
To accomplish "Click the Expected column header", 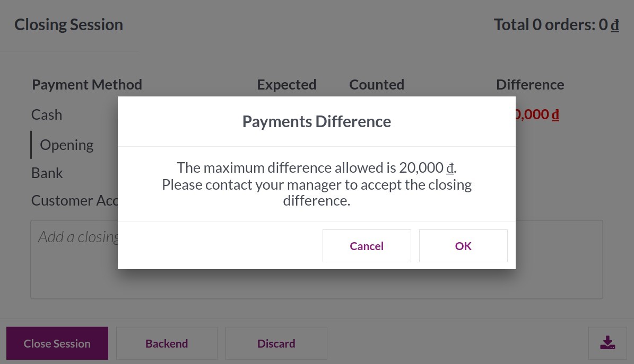I will click(286, 84).
